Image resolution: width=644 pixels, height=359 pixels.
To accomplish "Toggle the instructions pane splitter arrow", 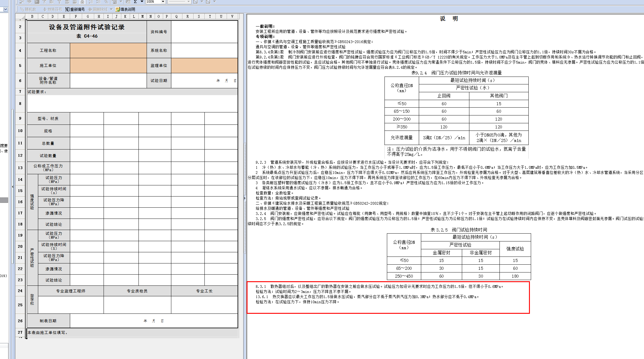I will [245, 198].
